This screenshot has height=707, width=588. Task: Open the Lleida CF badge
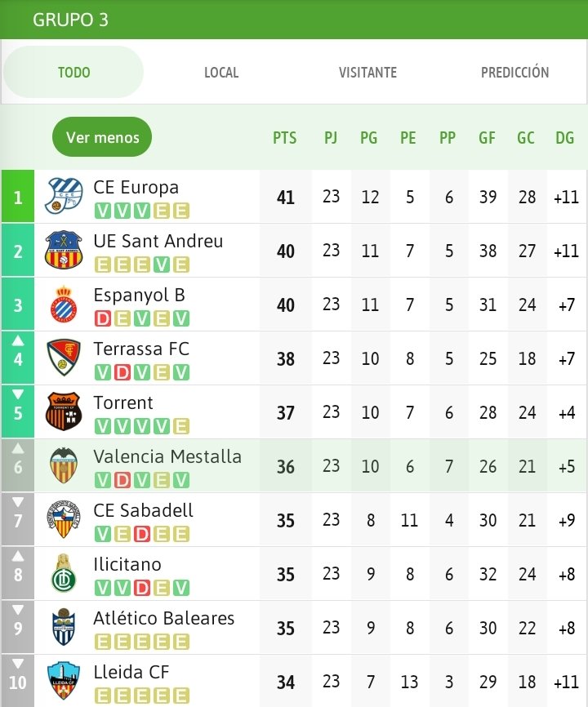(64, 680)
